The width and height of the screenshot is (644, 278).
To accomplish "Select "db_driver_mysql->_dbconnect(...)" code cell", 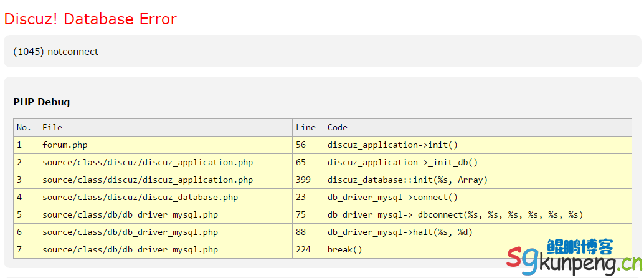I will (x=478, y=214).
